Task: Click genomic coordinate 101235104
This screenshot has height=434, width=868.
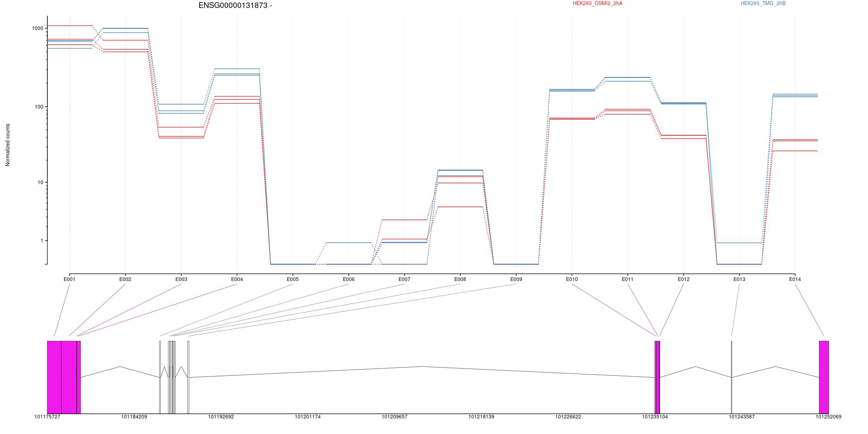Action: click(655, 417)
